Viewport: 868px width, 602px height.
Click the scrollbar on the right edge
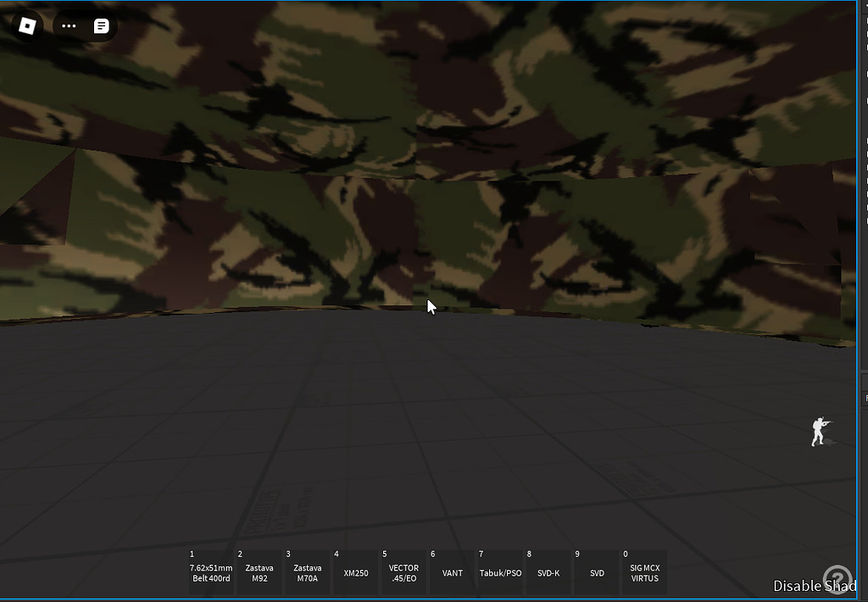coord(863,297)
